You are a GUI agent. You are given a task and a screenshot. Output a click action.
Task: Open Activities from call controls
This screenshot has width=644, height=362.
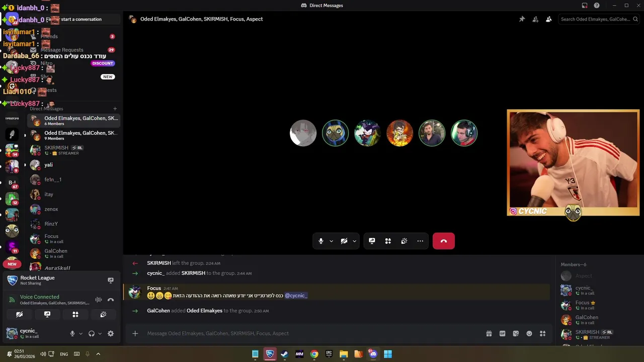[388, 241]
